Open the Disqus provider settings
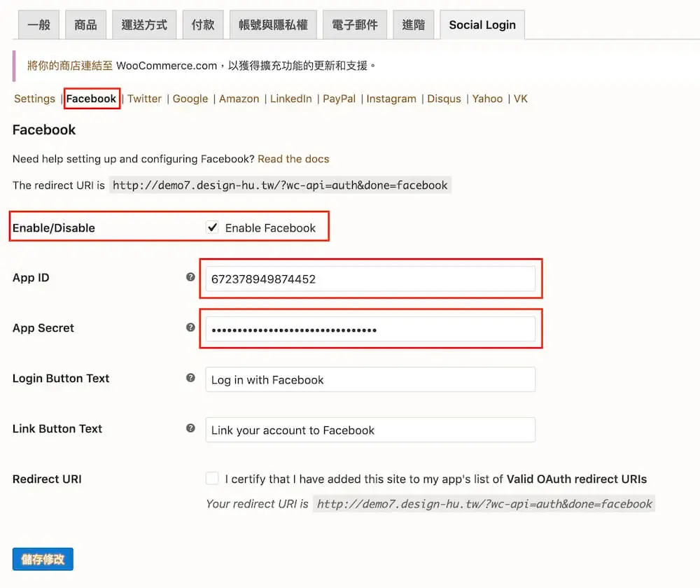This screenshot has height=588, width=700. pos(444,99)
